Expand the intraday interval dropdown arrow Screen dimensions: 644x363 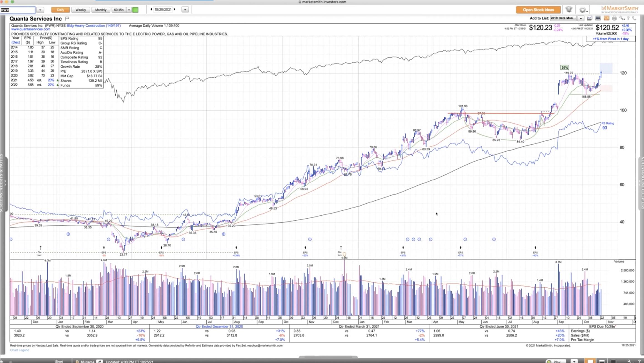click(x=129, y=10)
